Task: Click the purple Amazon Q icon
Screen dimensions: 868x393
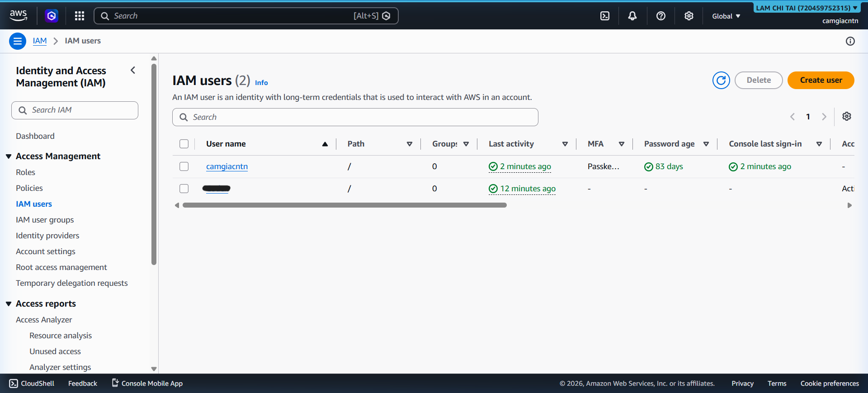Action: [x=52, y=16]
